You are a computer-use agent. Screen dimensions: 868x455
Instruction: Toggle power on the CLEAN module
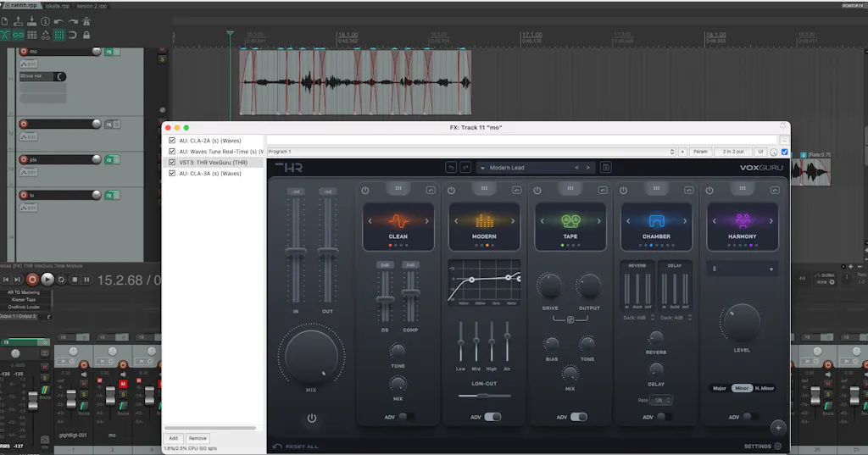365,190
